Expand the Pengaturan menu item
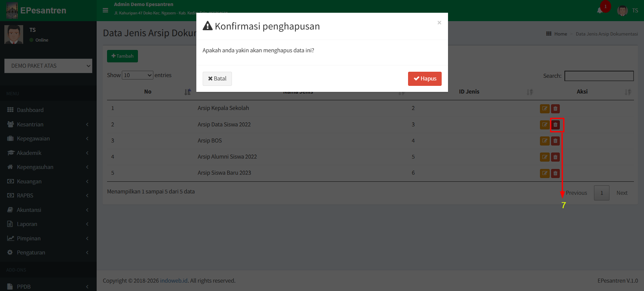644x291 pixels. [x=31, y=252]
